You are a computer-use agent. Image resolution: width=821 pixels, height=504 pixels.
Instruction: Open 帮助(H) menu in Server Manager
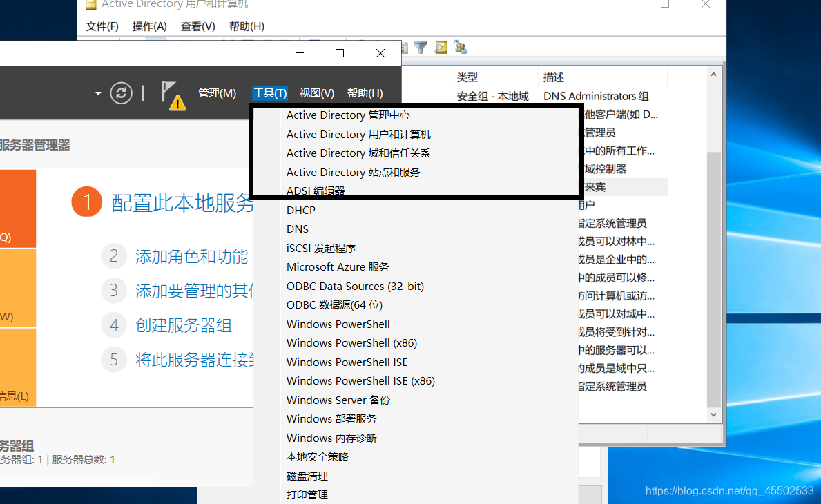(365, 93)
